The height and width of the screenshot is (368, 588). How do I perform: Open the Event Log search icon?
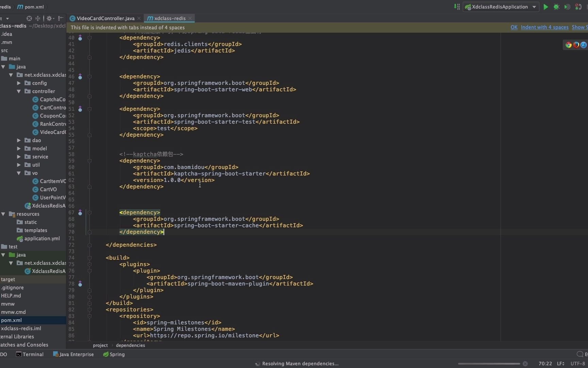(x=580, y=354)
